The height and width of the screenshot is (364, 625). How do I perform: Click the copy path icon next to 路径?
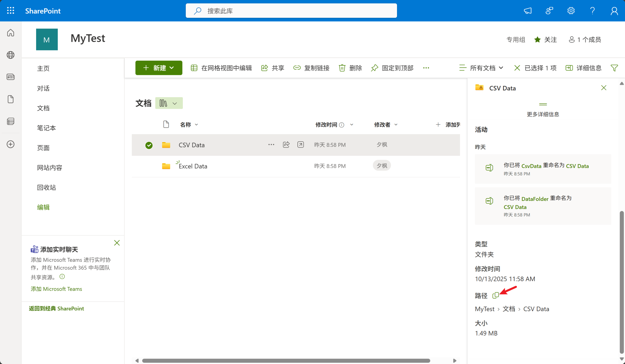(x=495, y=295)
